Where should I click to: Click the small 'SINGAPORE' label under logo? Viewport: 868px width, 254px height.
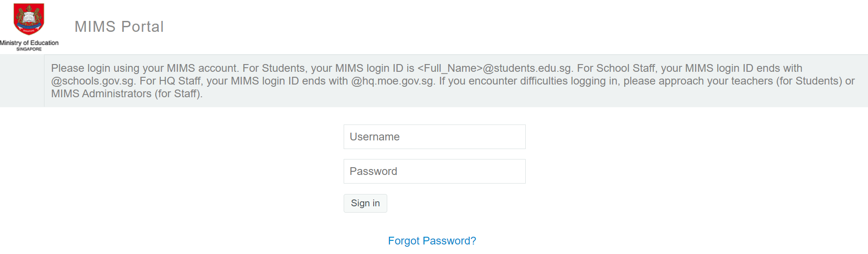[29, 49]
